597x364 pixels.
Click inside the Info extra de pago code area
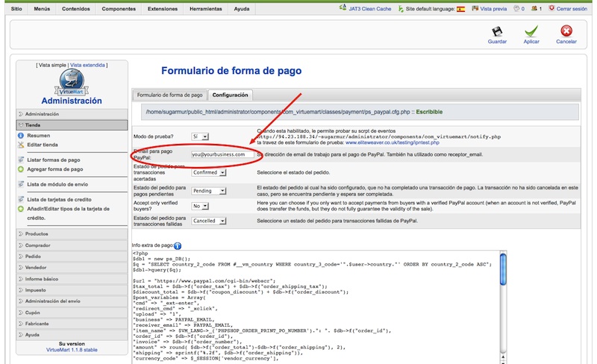316,307
